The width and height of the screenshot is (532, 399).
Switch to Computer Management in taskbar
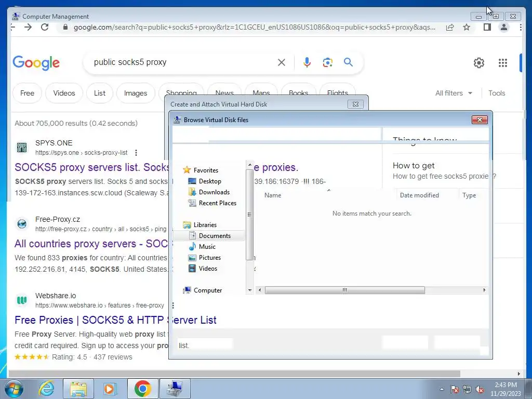175,389
